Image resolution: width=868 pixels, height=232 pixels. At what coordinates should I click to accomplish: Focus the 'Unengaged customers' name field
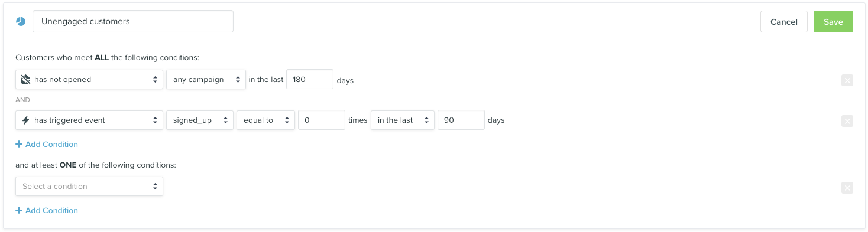[133, 21]
